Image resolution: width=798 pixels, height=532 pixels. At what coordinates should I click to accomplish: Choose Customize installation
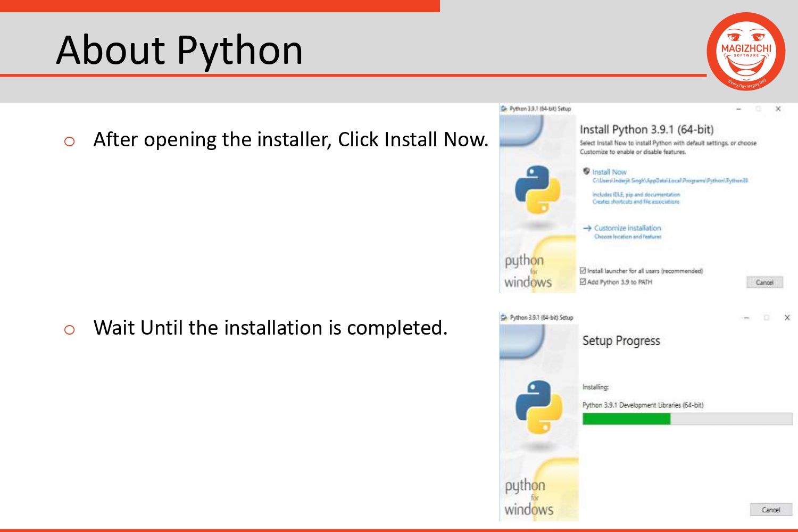[x=627, y=228]
